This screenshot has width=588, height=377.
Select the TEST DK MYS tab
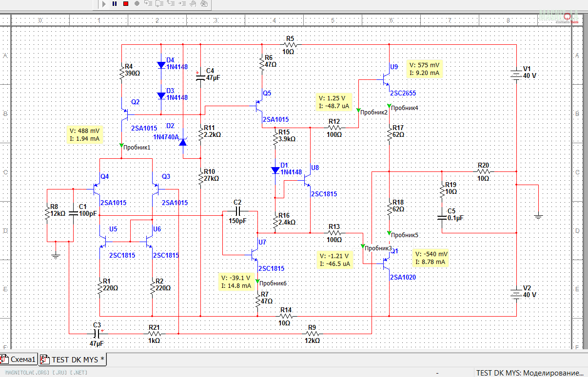pyautogui.click(x=73, y=359)
